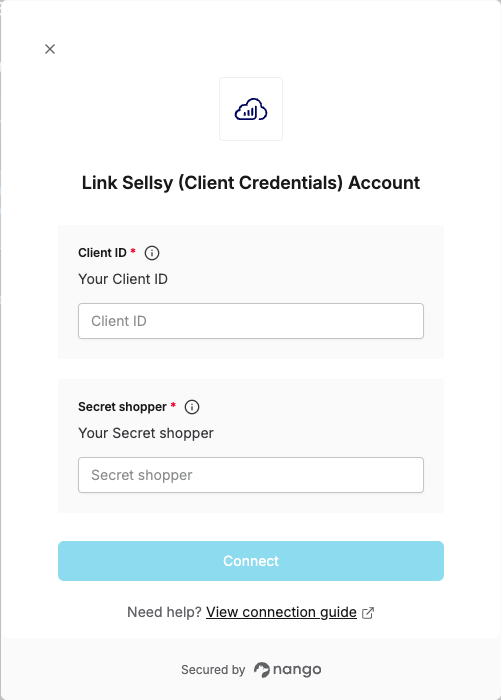
Task: Open the View connection guide link
Action: tap(281, 612)
